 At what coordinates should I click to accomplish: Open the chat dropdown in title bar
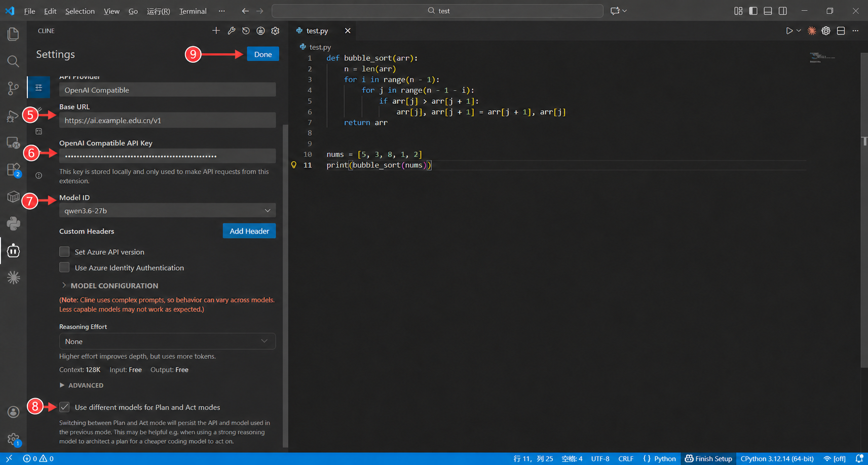(619, 11)
